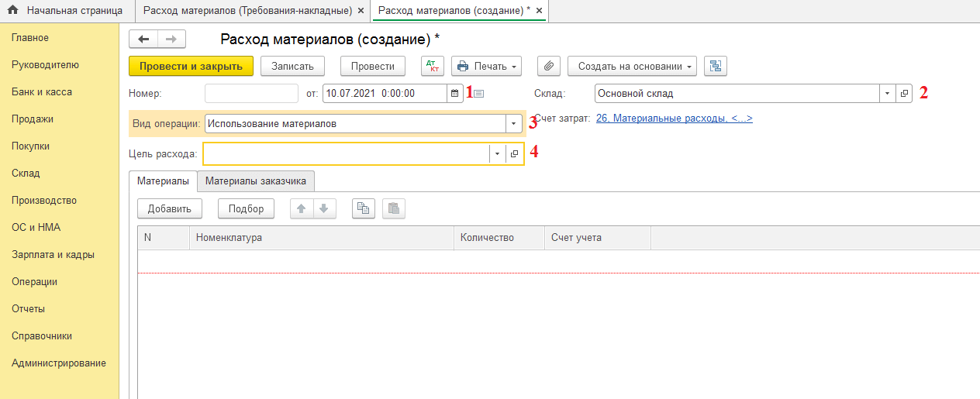Move row down with arrow icon
The image size is (980, 399).
[x=324, y=208]
